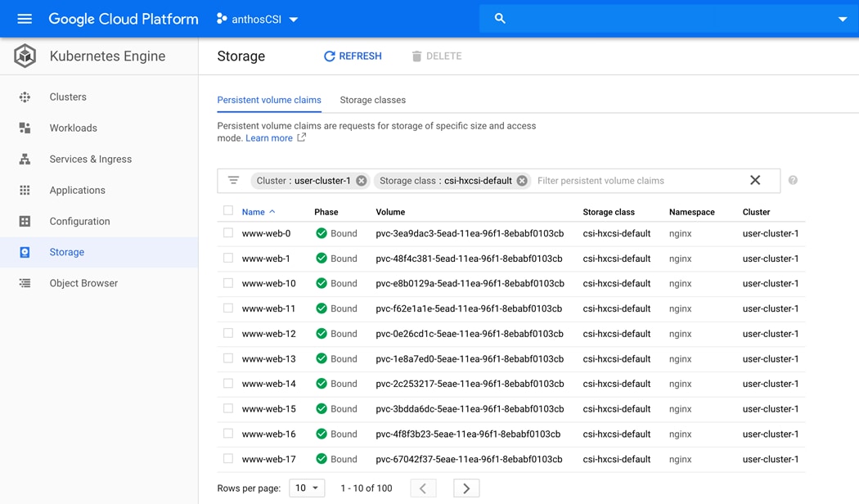859x504 pixels.
Task: Click the DELETE button
Action: click(x=437, y=56)
